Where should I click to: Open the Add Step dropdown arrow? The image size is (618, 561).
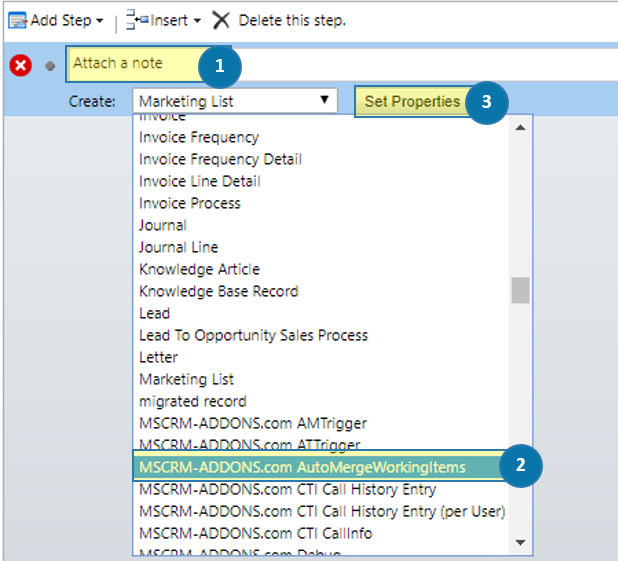[100, 21]
